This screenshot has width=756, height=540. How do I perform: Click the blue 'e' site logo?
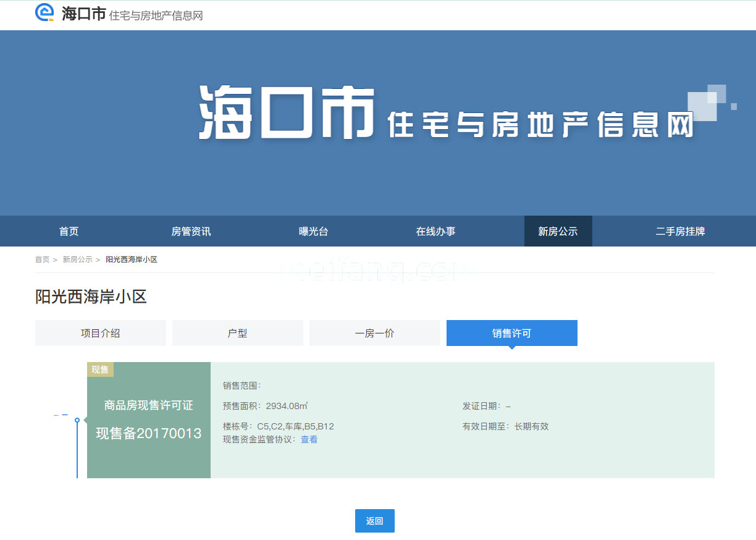(45, 13)
